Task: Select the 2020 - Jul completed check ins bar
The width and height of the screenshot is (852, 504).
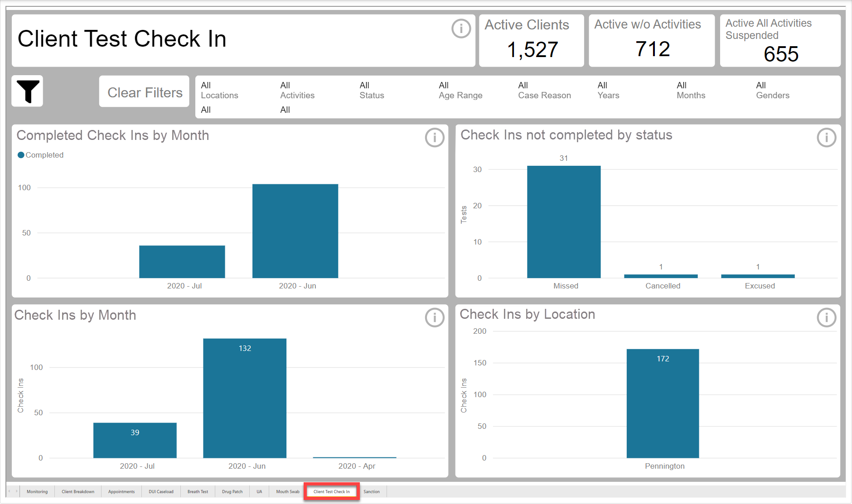Action: (182, 262)
